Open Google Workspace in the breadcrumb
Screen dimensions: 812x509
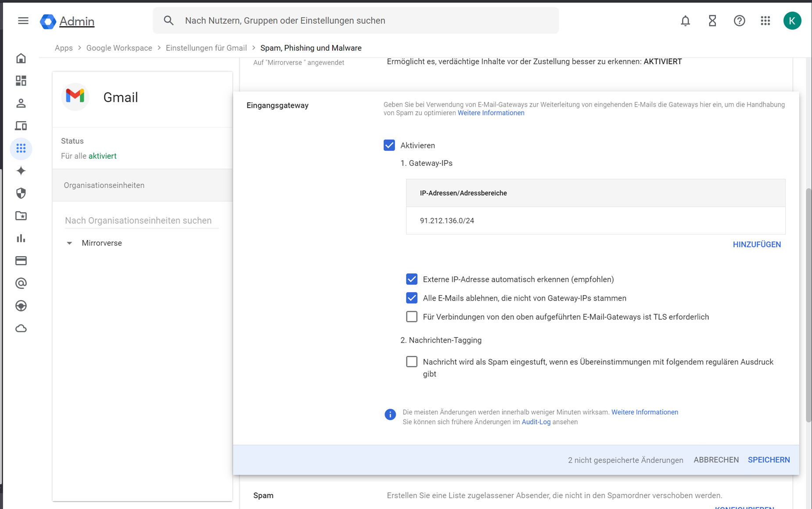(119, 48)
